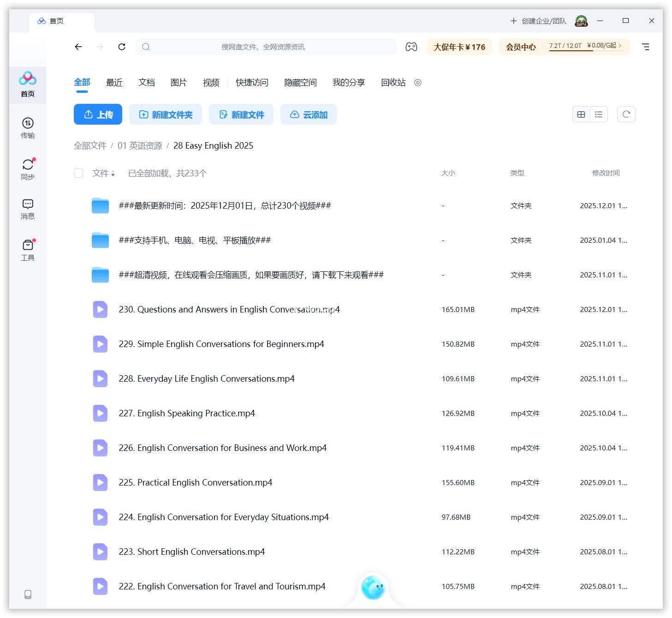Open the hamburger menu at top right
Viewport: 672px width, 618px height.
645,47
